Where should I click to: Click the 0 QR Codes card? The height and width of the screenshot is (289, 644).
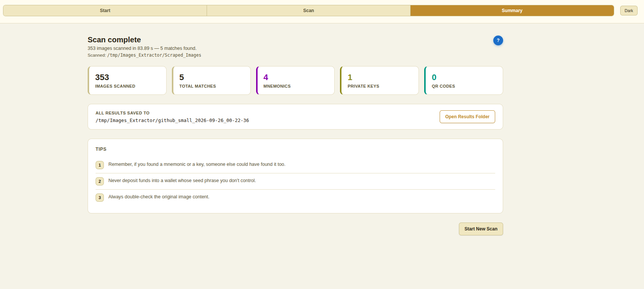tap(463, 80)
